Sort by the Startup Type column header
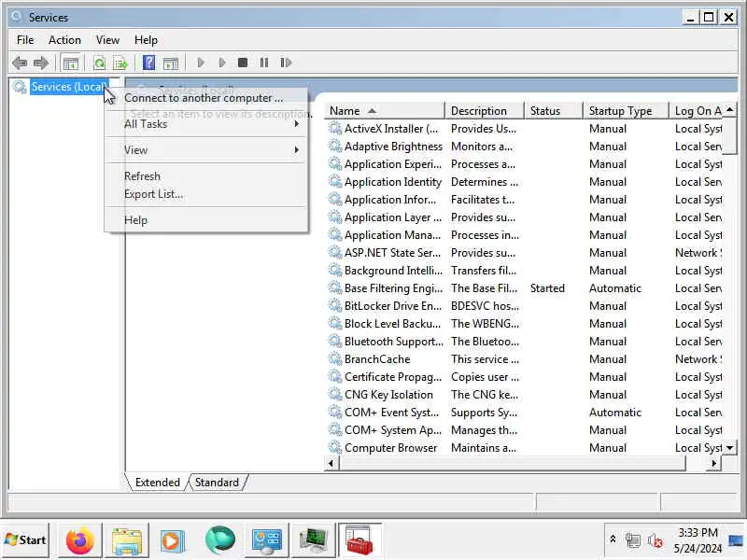The image size is (747, 560). 626,111
